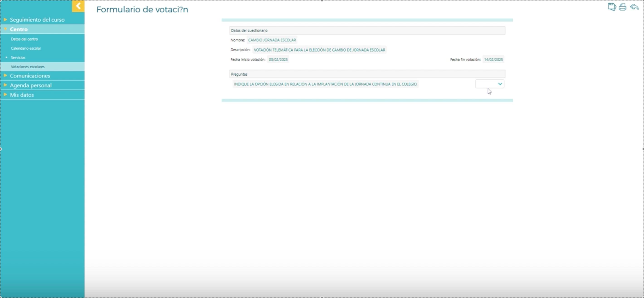Collapse the Centro menu section
The height and width of the screenshot is (298, 644).
point(19,29)
